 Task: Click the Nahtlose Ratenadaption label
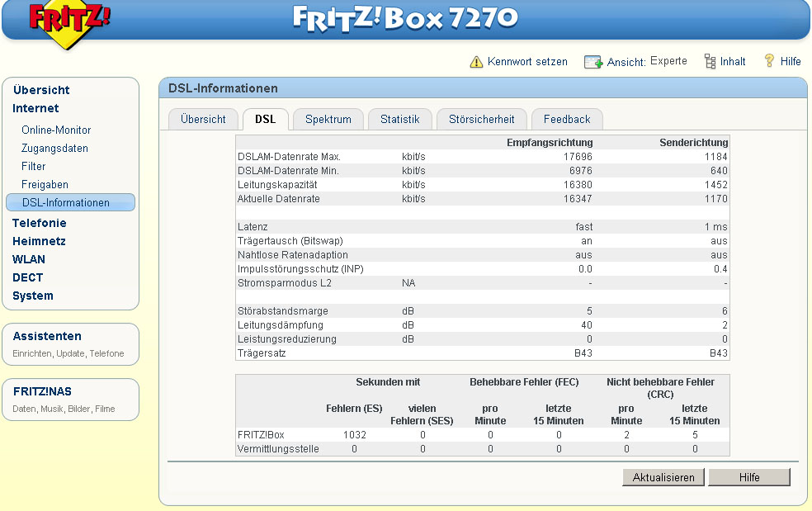pyautogui.click(x=293, y=254)
